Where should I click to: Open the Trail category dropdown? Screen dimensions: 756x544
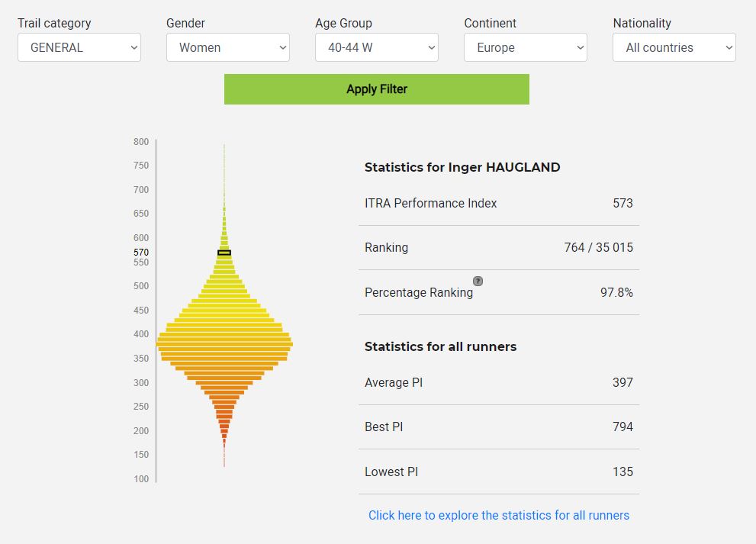[79, 47]
